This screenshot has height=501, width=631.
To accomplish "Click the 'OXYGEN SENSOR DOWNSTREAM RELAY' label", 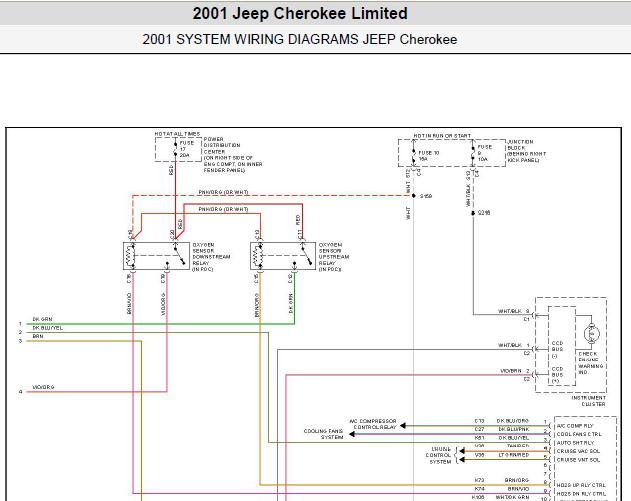I will click(211, 257).
